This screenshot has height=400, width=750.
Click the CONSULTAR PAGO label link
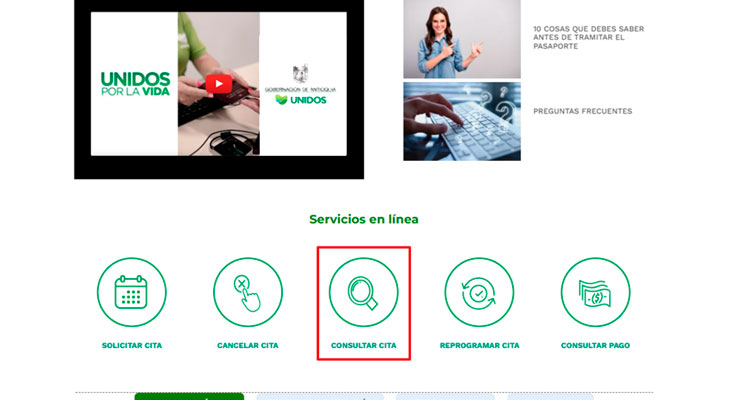click(x=596, y=345)
